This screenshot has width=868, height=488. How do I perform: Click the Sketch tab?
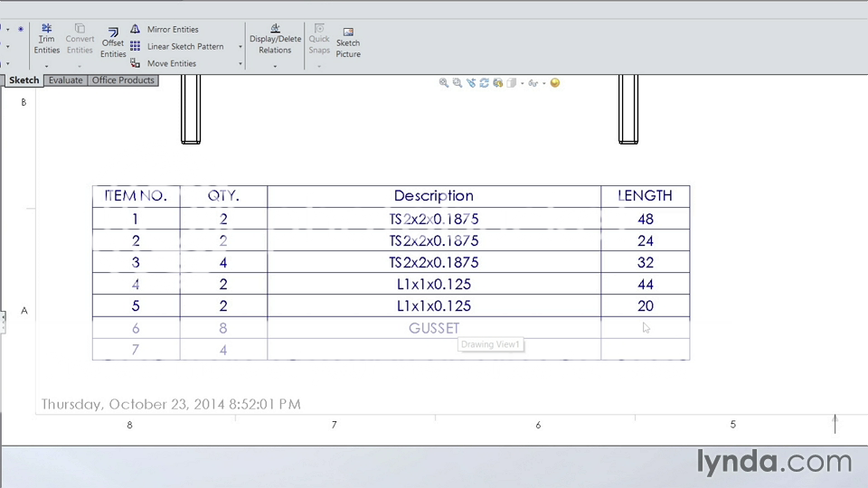click(24, 80)
